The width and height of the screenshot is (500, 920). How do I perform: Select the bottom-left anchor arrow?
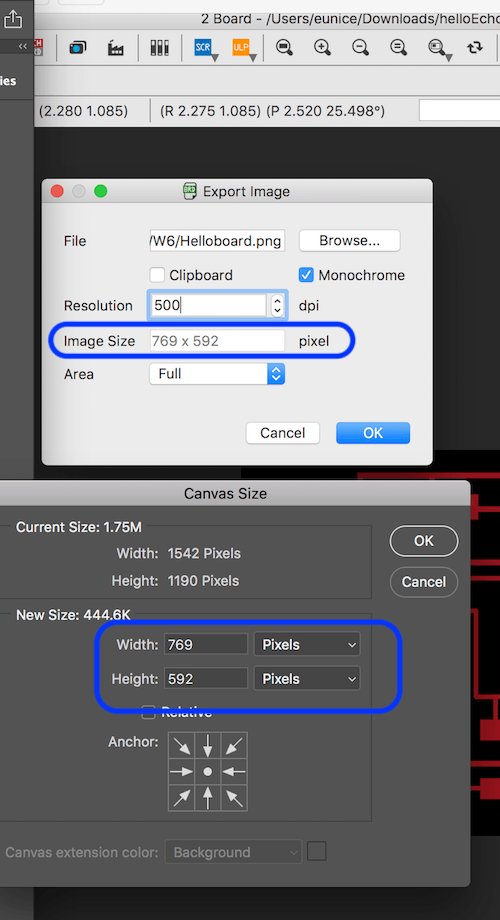[181, 798]
